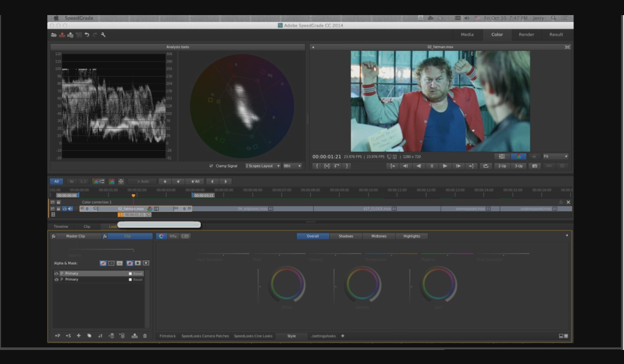Open the SpeedLooks Camera Patches tab

tap(205, 336)
